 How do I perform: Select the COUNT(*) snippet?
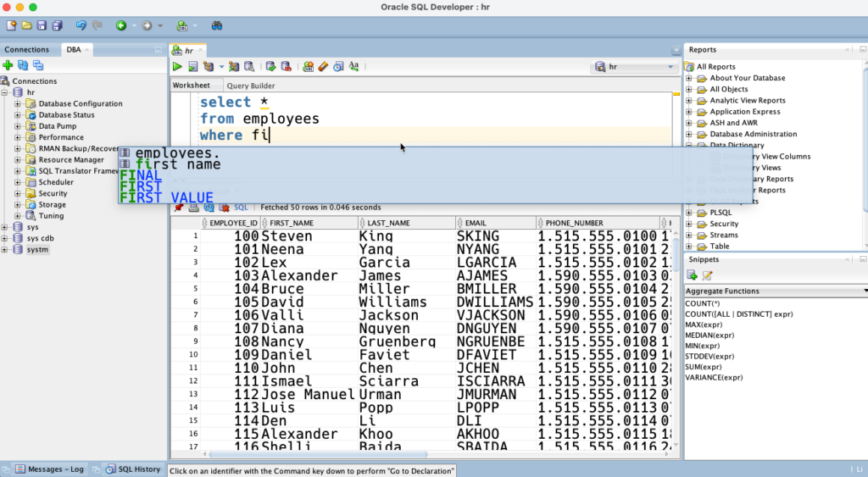pos(703,303)
